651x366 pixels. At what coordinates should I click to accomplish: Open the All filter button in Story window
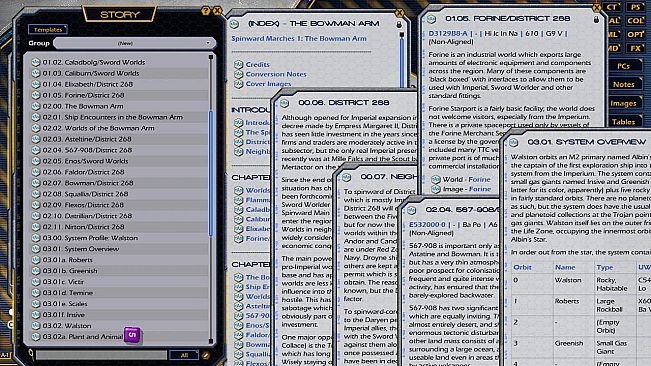pos(184,355)
